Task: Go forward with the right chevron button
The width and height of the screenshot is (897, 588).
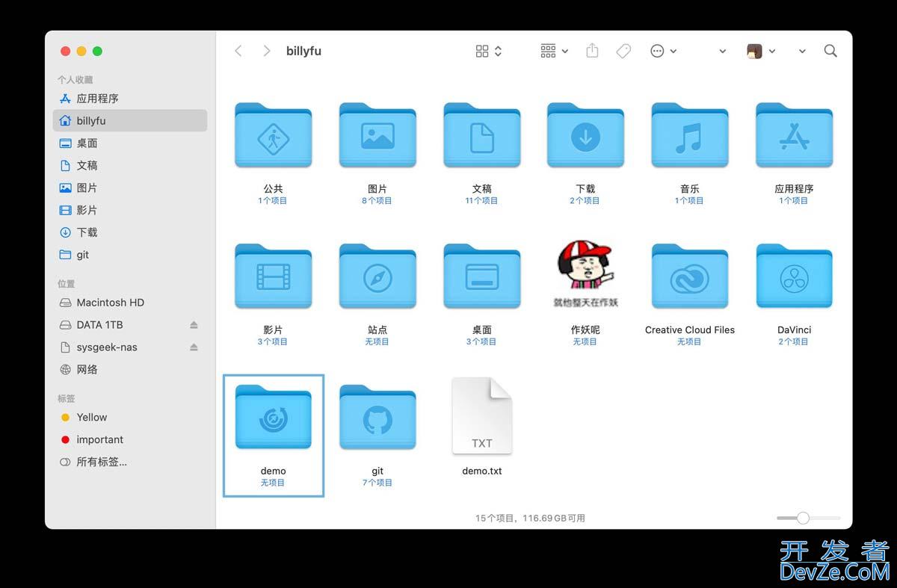Action: point(267,51)
